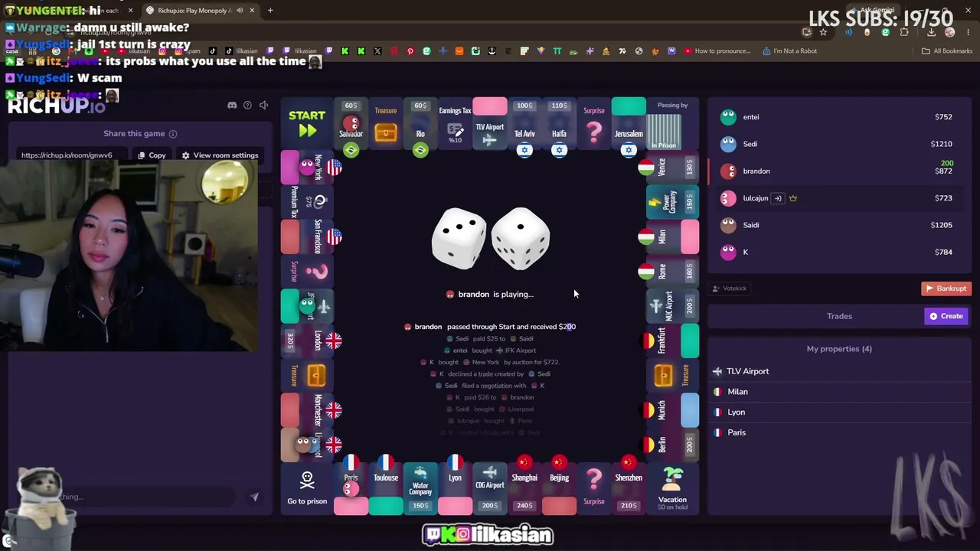Mute game sounds with the speaker icon
This screenshot has height=551, width=980.
[263, 105]
